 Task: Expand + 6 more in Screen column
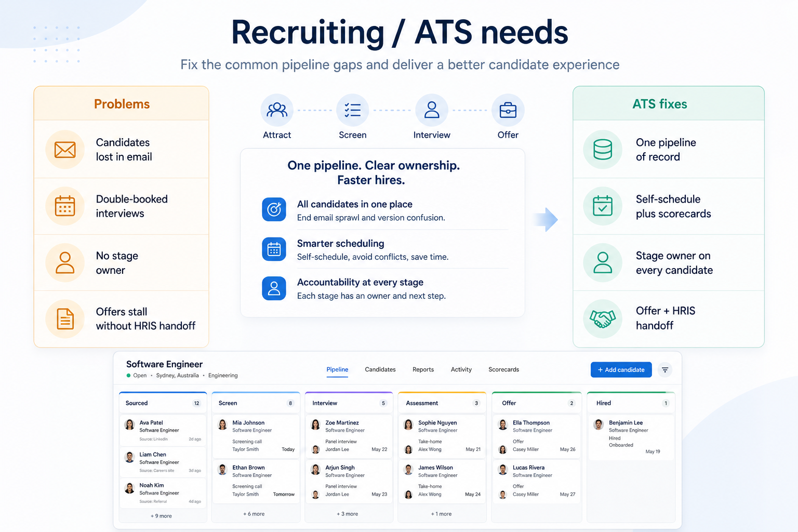point(254,514)
